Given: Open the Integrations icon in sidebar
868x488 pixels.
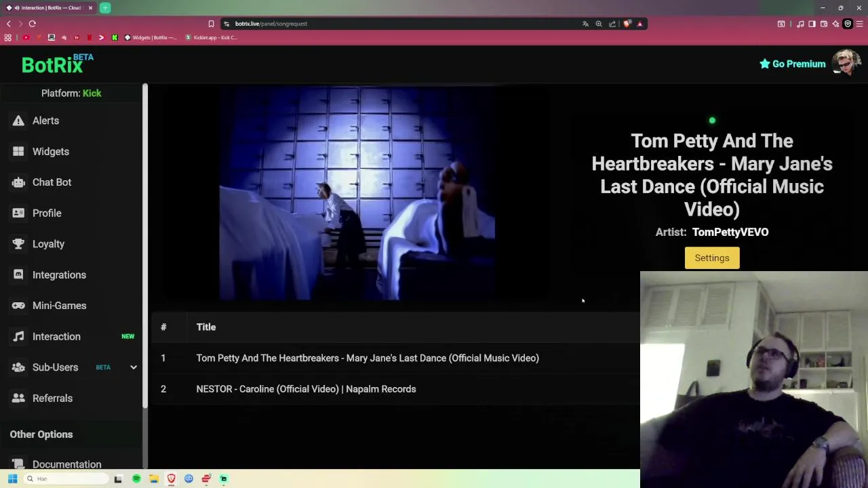Looking at the screenshot, I should (18, 274).
